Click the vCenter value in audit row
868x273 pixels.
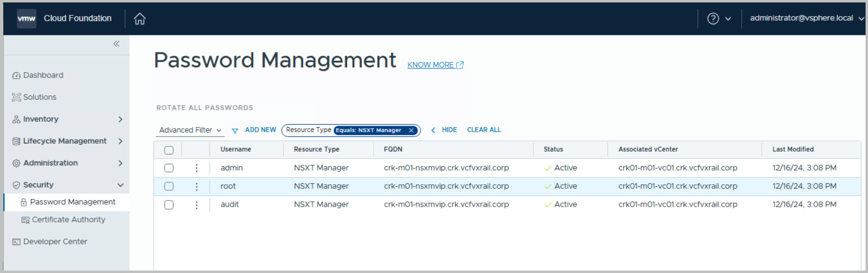click(x=678, y=205)
